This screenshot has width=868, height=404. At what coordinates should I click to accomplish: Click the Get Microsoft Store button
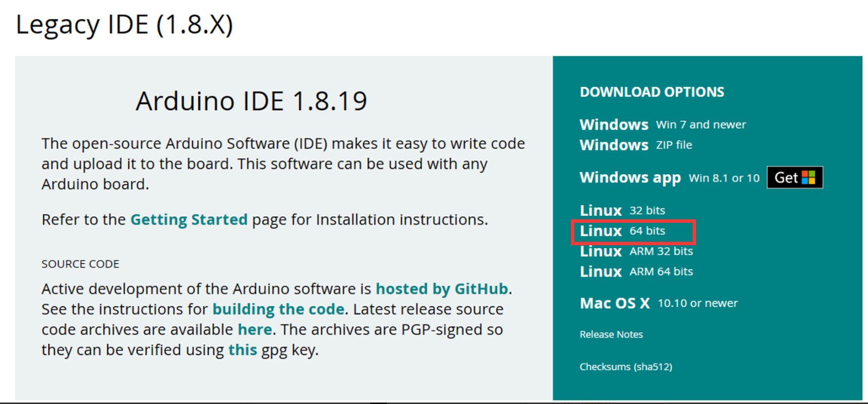point(795,177)
